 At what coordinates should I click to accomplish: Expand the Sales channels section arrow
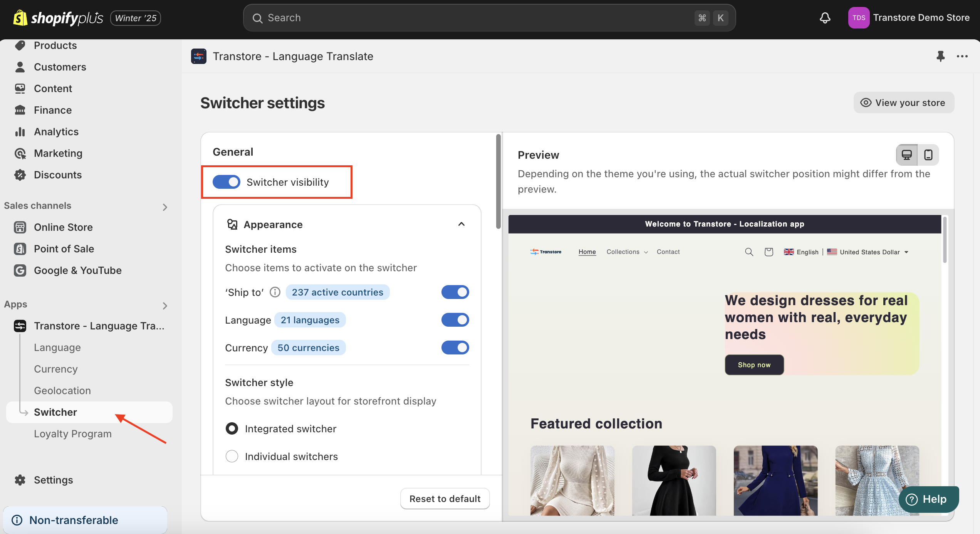click(165, 207)
